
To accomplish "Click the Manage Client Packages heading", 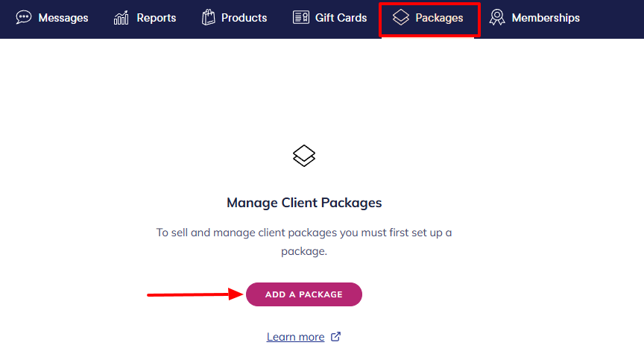I will (x=304, y=203).
